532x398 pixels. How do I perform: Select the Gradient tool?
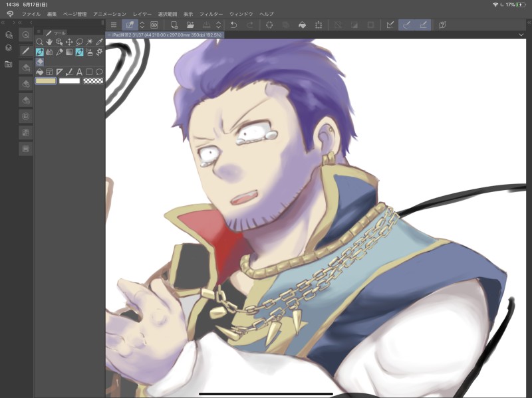point(69,52)
